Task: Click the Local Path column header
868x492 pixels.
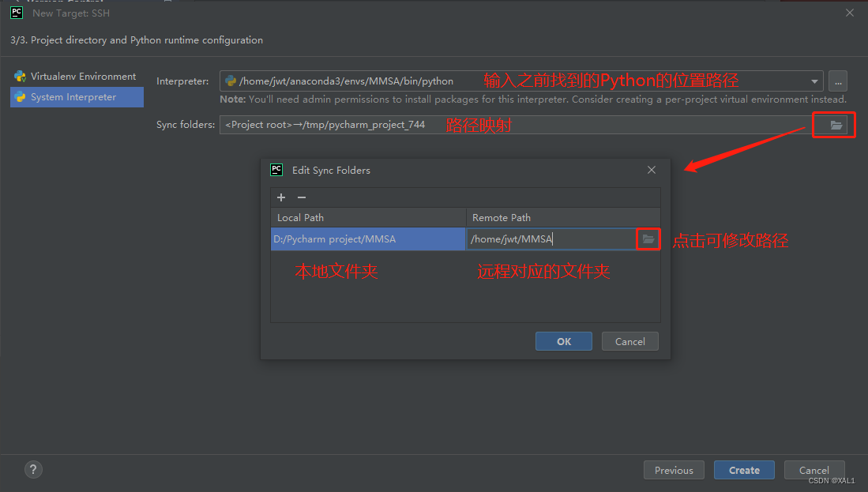Action: (x=368, y=217)
